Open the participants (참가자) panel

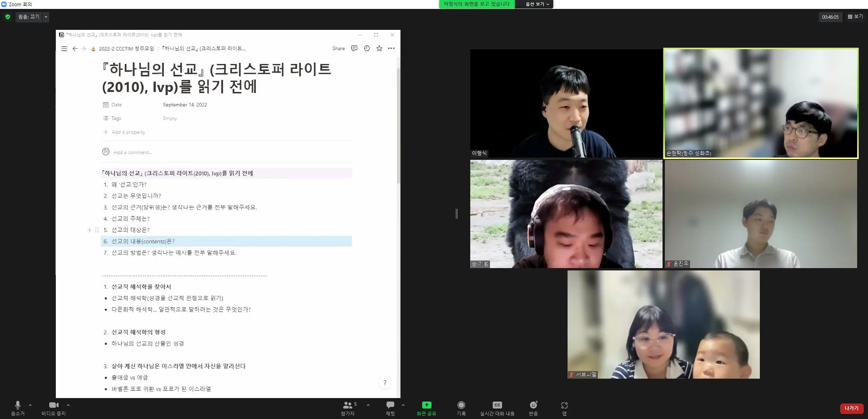(349, 408)
